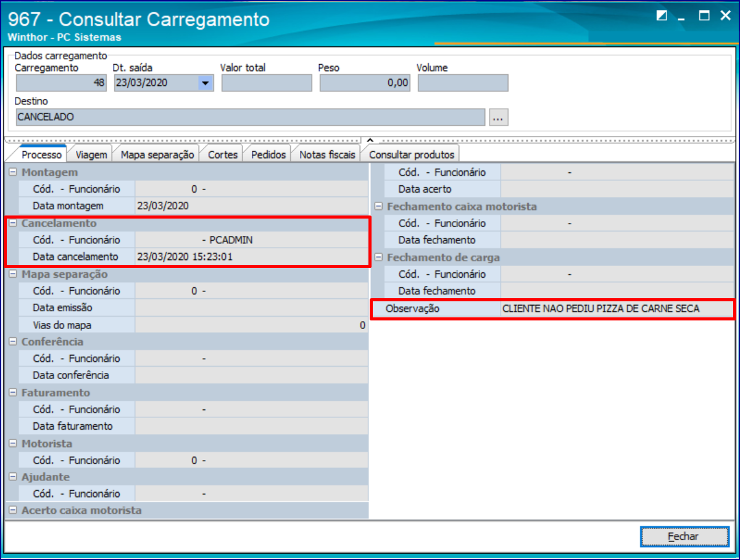Collapse the header panel with the caret splitter

coord(370,140)
